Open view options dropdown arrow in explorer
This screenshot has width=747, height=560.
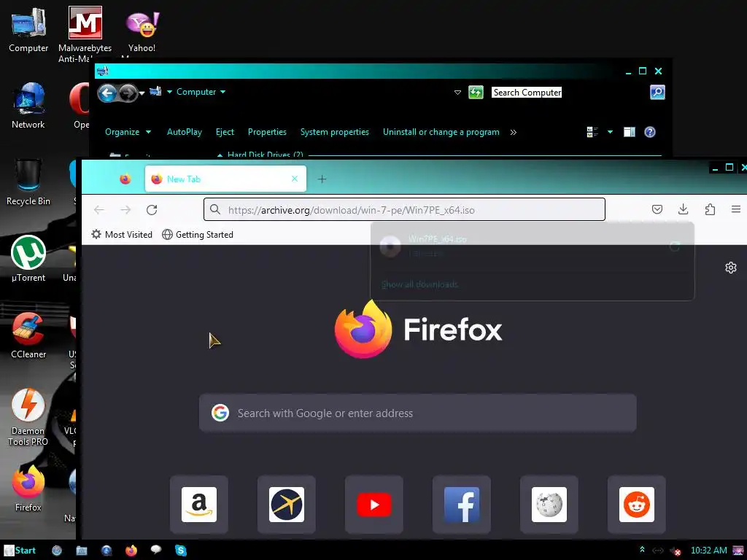coord(610,132)
